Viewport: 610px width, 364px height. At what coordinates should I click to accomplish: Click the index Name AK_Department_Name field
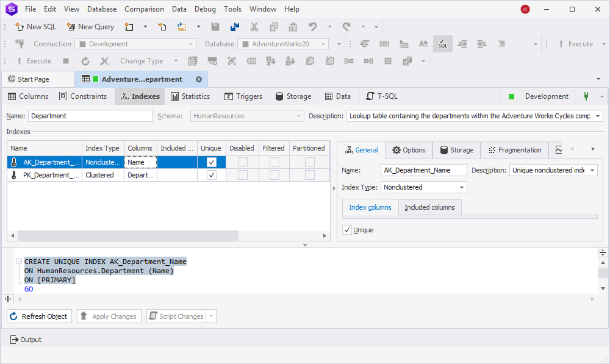[x=424, y=170]
